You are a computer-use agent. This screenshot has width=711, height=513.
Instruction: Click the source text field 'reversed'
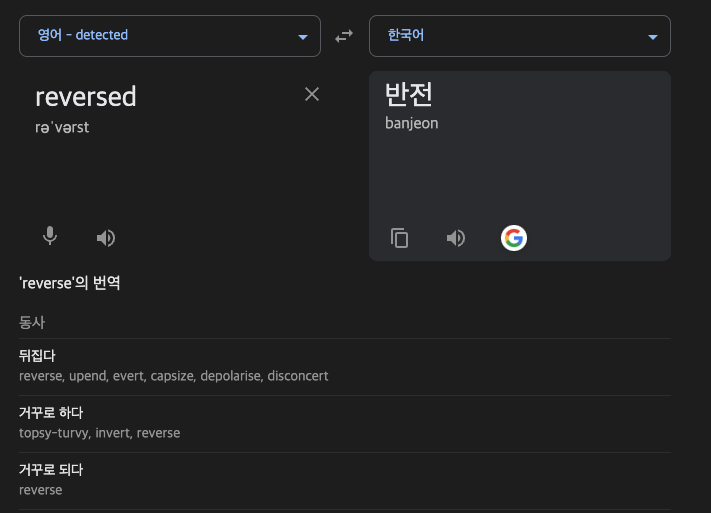[86, 97]
